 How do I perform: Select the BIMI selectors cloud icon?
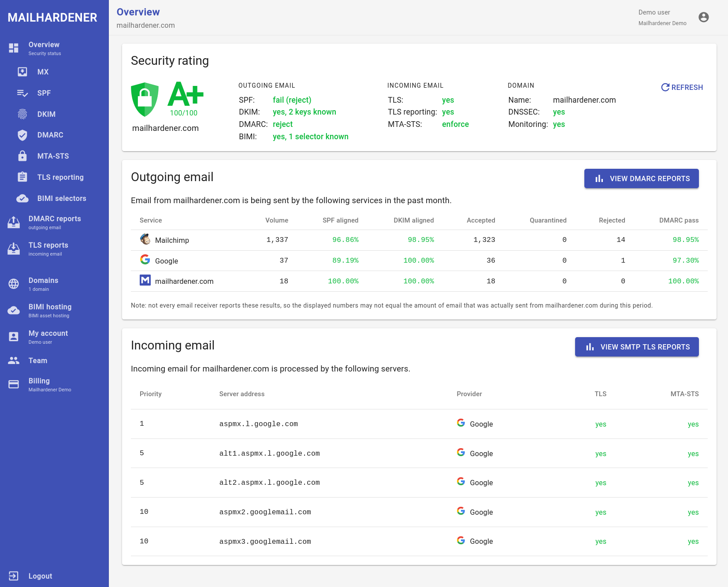pyautogui.click(x=22, y=198)
